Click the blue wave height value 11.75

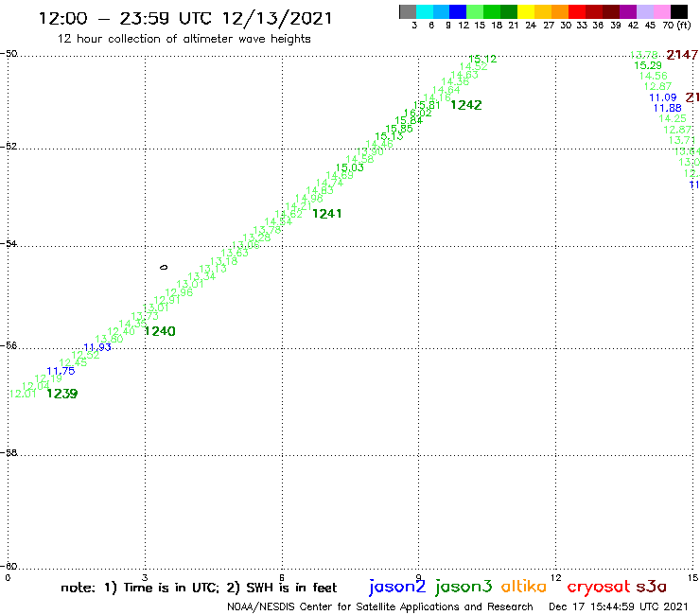coord(61,371)
